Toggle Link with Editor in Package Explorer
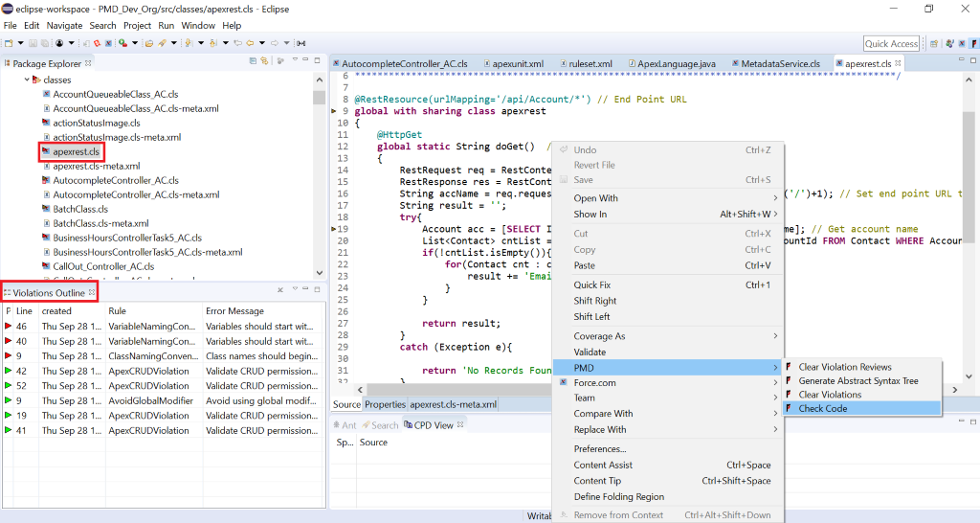 point(264,60)
